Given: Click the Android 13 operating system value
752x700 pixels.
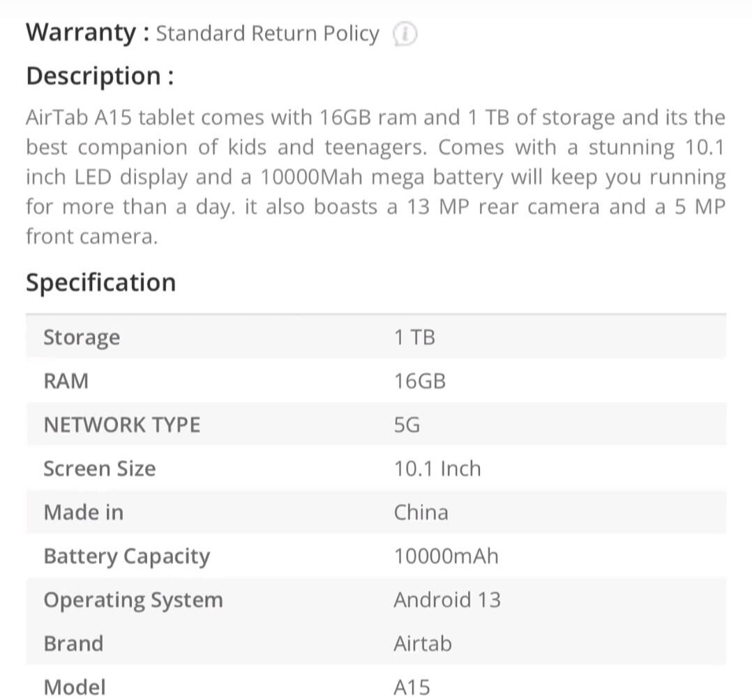Looking at the screenshot, I should [447, 600].
